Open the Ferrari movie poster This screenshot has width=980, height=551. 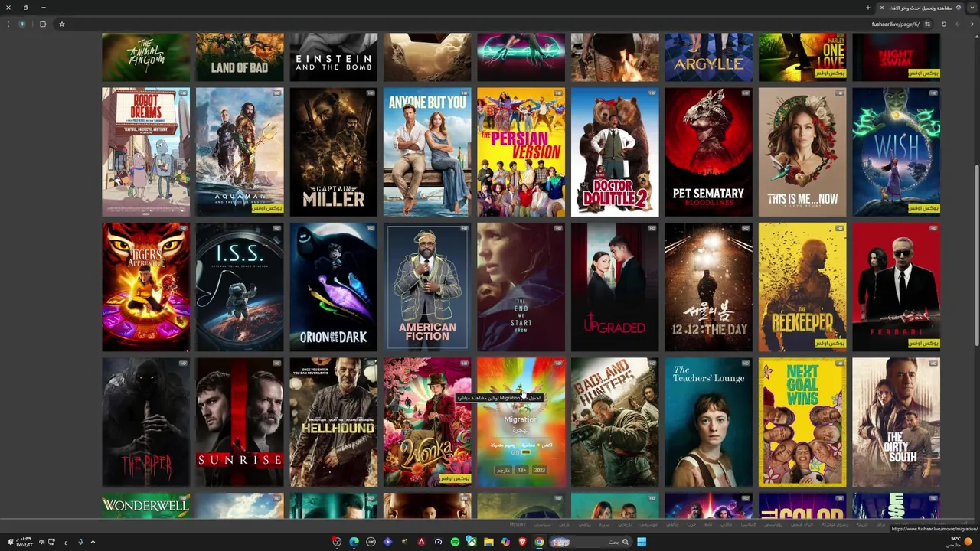pos(897,287)
